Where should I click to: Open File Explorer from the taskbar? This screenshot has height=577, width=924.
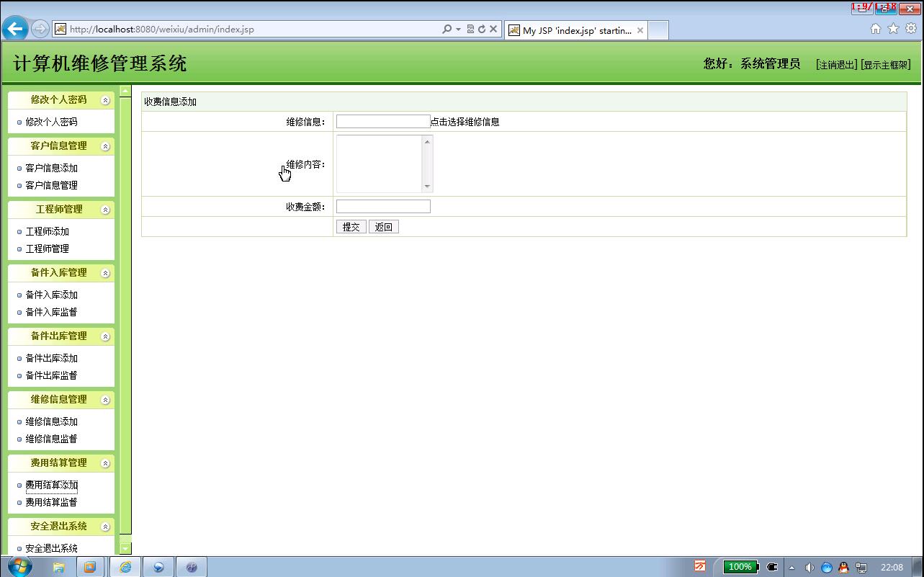pos(58,567)
